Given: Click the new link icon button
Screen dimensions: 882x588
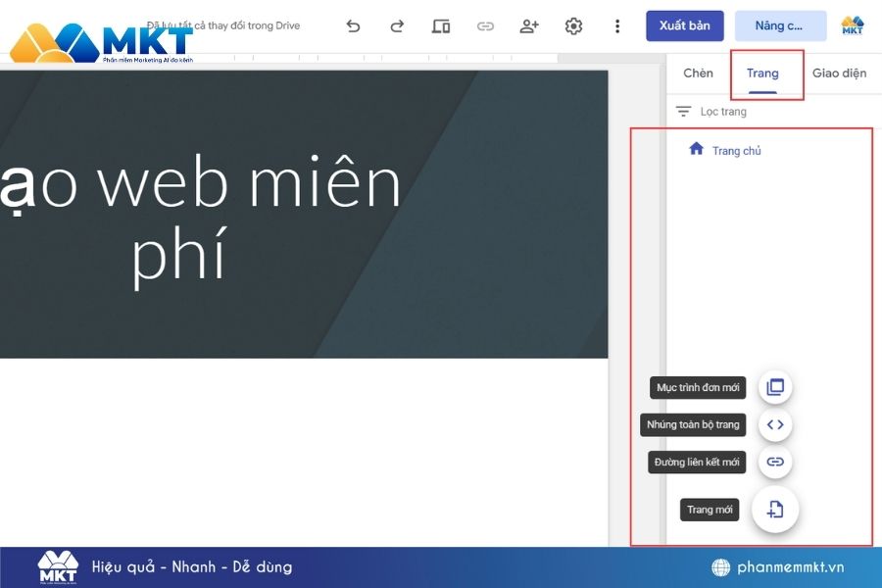Looking at the screenshot, I should coord(775,462).
